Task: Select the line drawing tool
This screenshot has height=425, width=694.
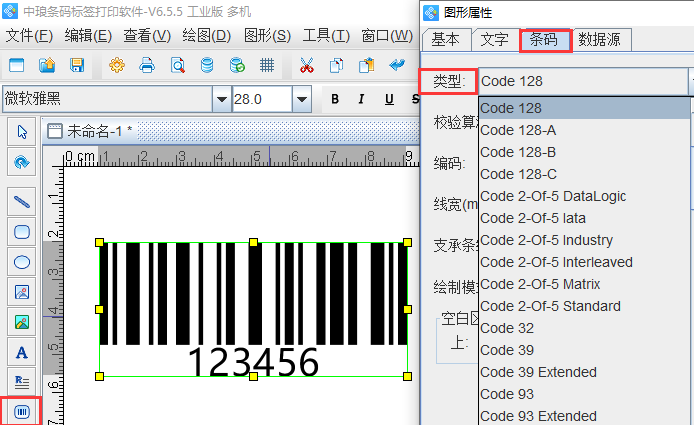Action: (22, 200)
